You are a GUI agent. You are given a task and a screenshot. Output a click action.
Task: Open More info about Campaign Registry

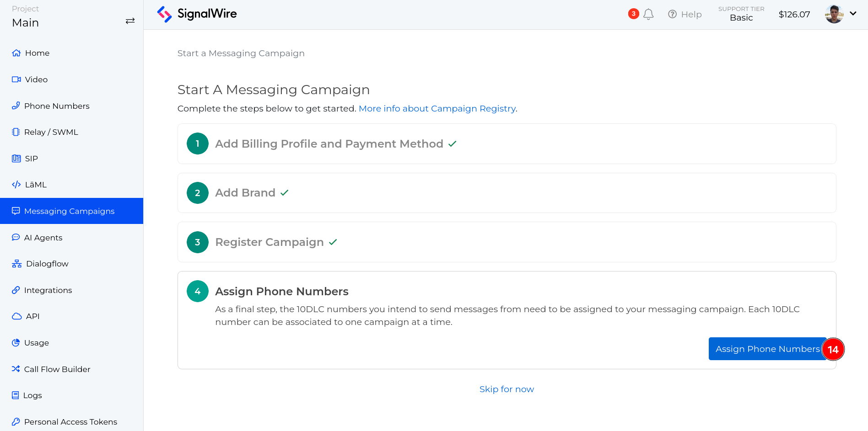point(437,108)
